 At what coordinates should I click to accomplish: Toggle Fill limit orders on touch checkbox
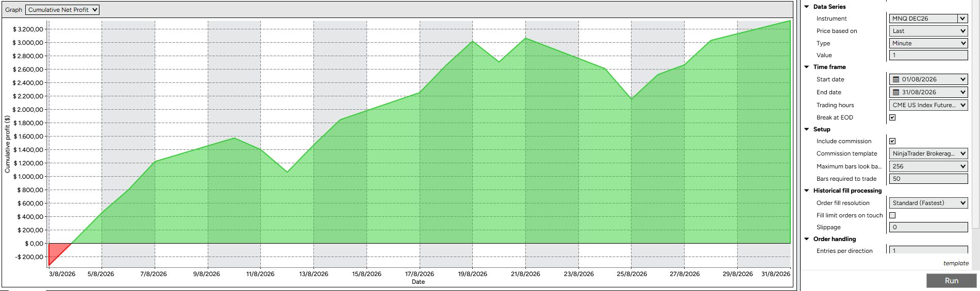click(892, 215)
